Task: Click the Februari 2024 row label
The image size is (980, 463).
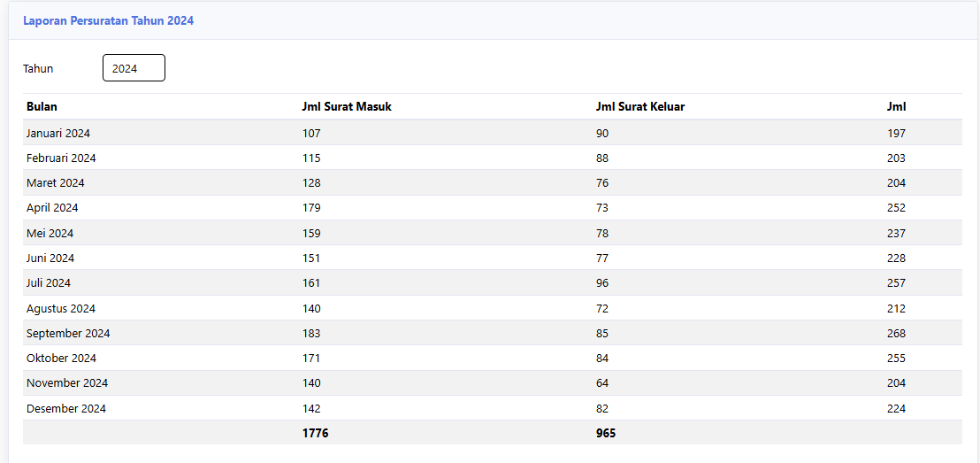Action: [61, 158]
